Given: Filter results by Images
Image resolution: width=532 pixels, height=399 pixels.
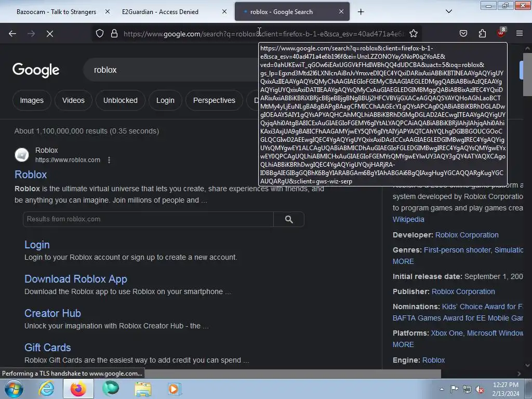Looking at the screenshot, I should tap(32, 100).
